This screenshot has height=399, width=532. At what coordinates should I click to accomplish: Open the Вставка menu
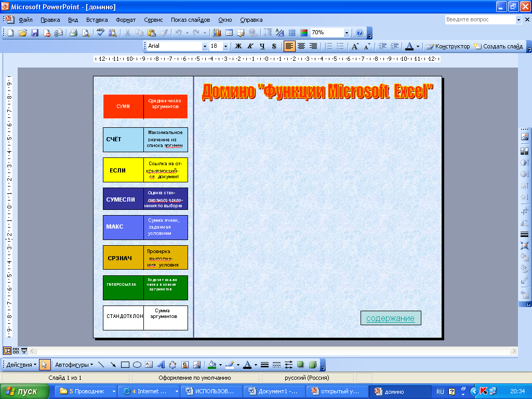pyautogui.click(x=97, y=20)
